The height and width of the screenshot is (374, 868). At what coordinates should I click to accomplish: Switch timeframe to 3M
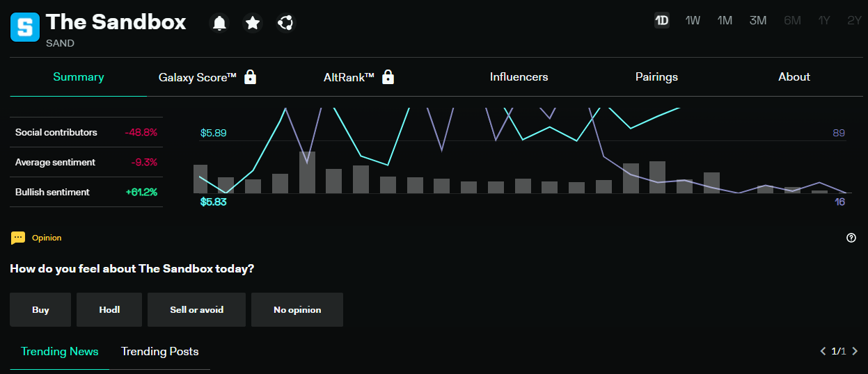(x=758, y=20)
